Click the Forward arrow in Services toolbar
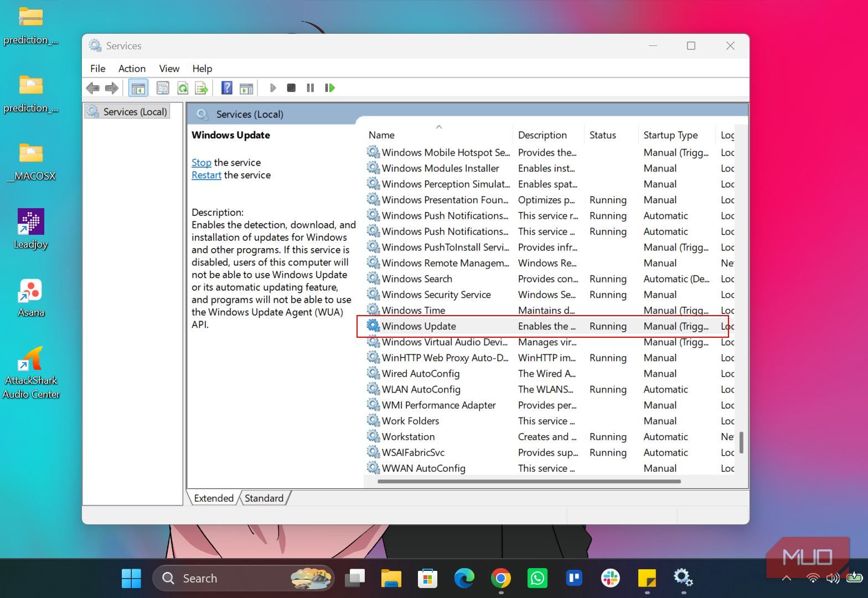This screenshot has height=598, width=868. (x=112, y=87)
